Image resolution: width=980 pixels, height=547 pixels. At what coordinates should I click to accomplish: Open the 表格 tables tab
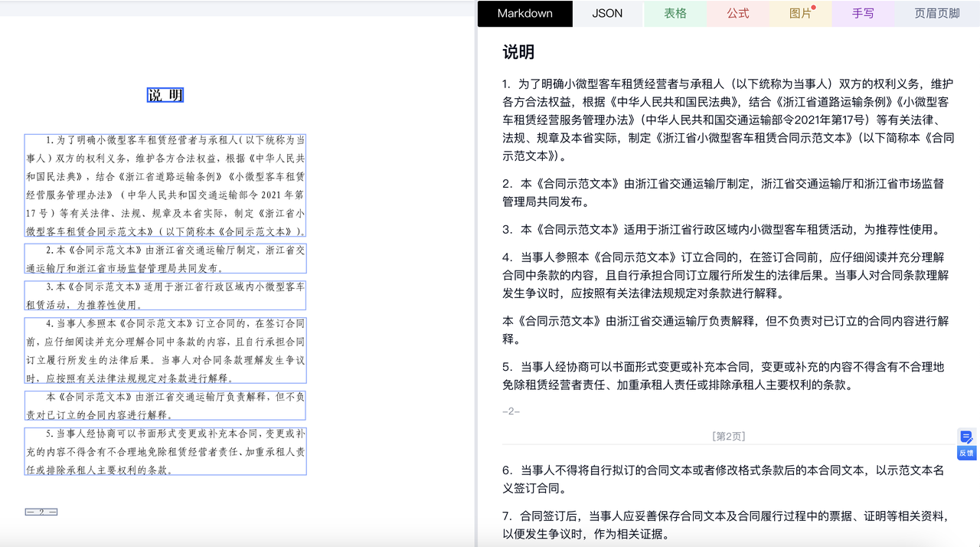coord(676,13)
